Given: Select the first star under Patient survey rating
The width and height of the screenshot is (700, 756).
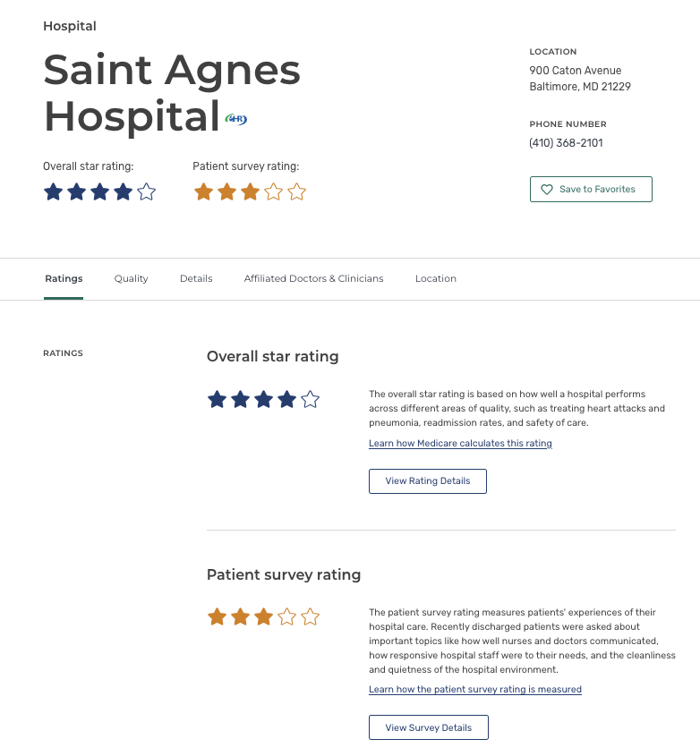Looking at the screenshot, I should coord(217,616).
